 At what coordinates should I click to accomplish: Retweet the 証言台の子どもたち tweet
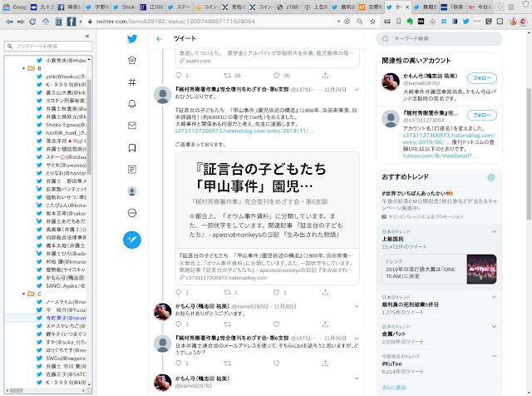tap(227, 292)
